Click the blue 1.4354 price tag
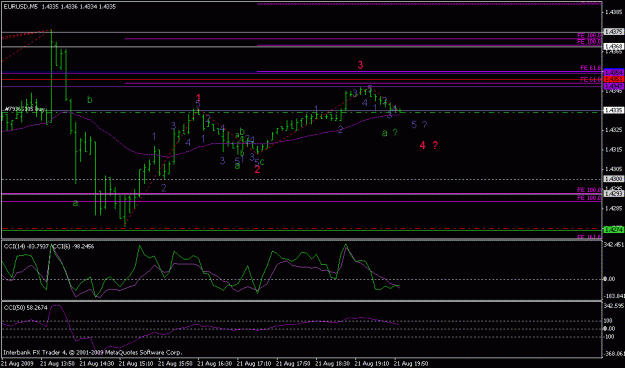Image resolution: width=625 pixels, height=368 pixels. point(613,73)
